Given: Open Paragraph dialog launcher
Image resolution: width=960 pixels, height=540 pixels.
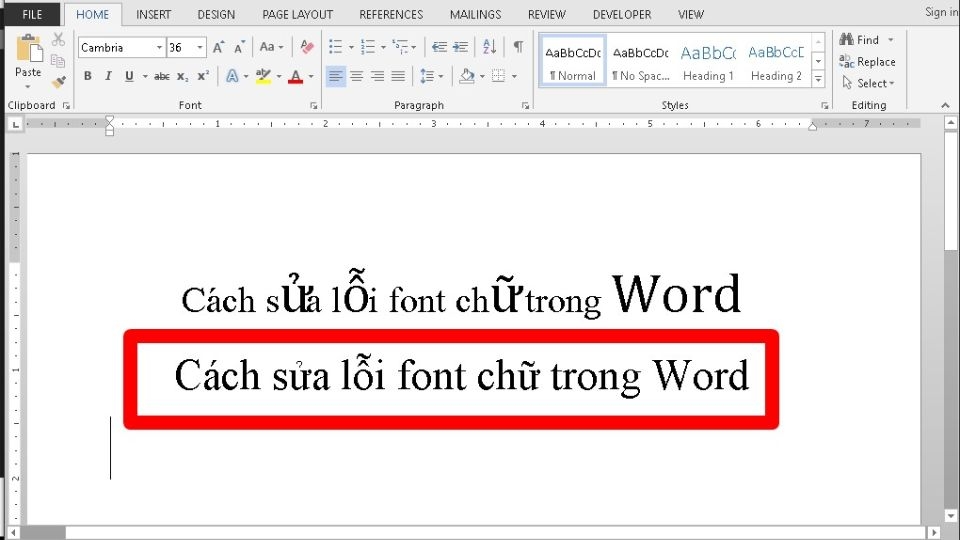Looking at the screenshot, I should click(525, 106).
